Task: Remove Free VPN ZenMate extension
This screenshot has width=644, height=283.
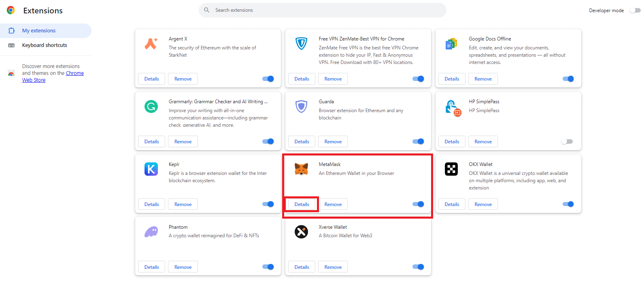Action: coord(333,79)
